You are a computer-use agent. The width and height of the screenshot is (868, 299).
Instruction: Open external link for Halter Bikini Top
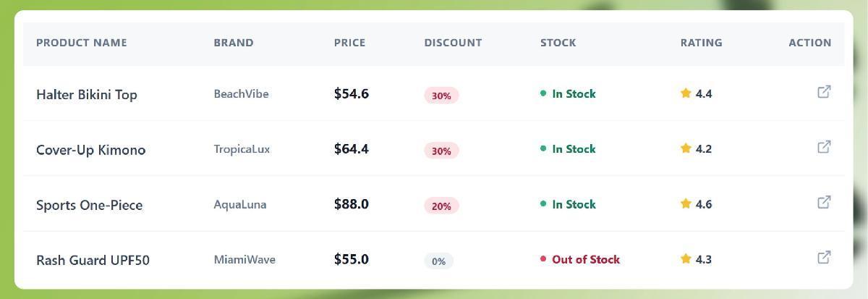[x=823, y=92]
